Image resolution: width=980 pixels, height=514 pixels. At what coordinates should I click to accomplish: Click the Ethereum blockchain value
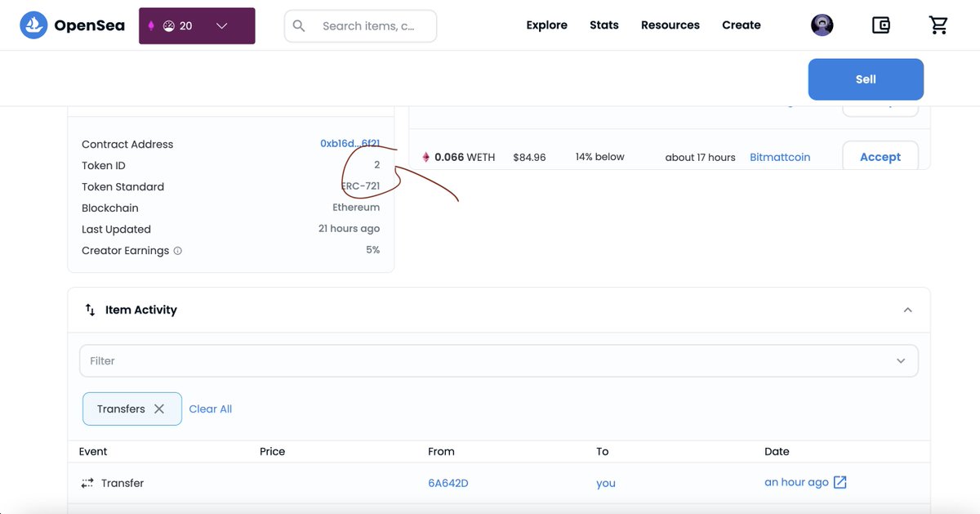point(356,208)
